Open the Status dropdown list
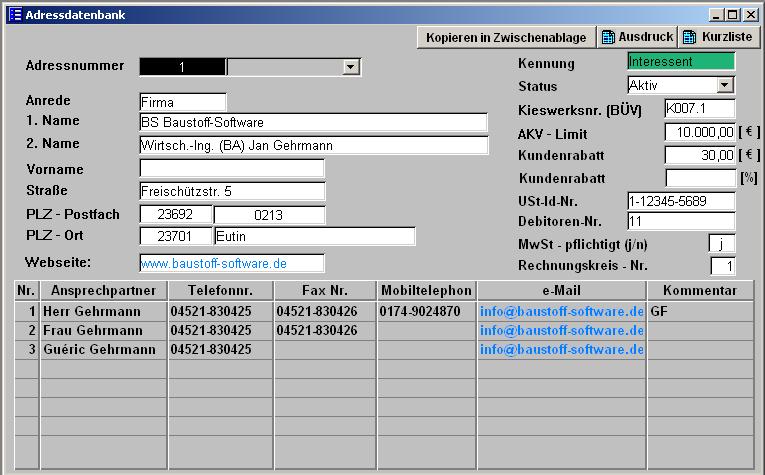Image resolution: width=765 pixels, height=475 pixels. tap(725, 86)
